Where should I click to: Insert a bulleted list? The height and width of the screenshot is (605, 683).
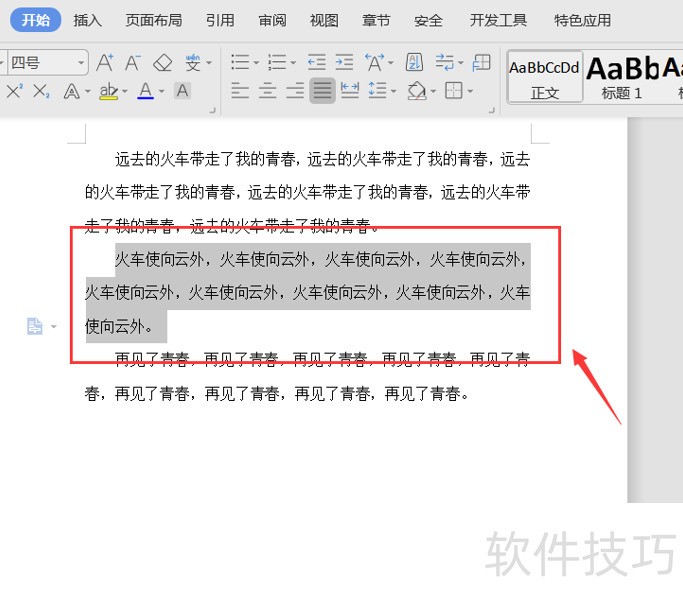coord(240,63)
